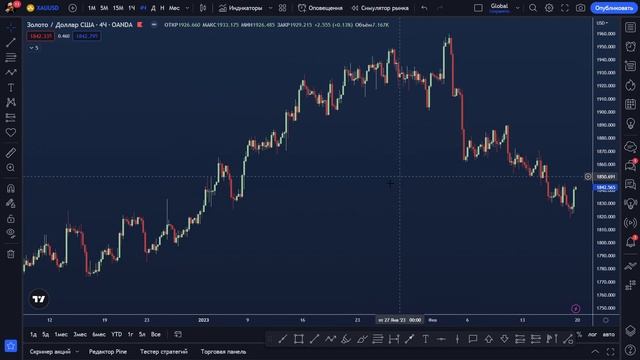Expand the timeframe list dropdown arrow
The image size is (640, 360).
(187, 8)
